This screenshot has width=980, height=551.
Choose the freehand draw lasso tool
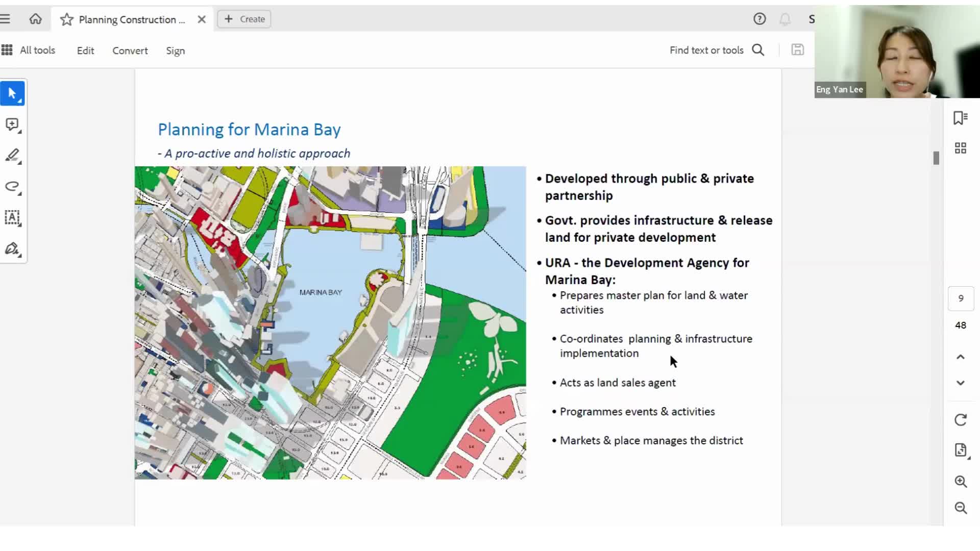tap(12, 186)
